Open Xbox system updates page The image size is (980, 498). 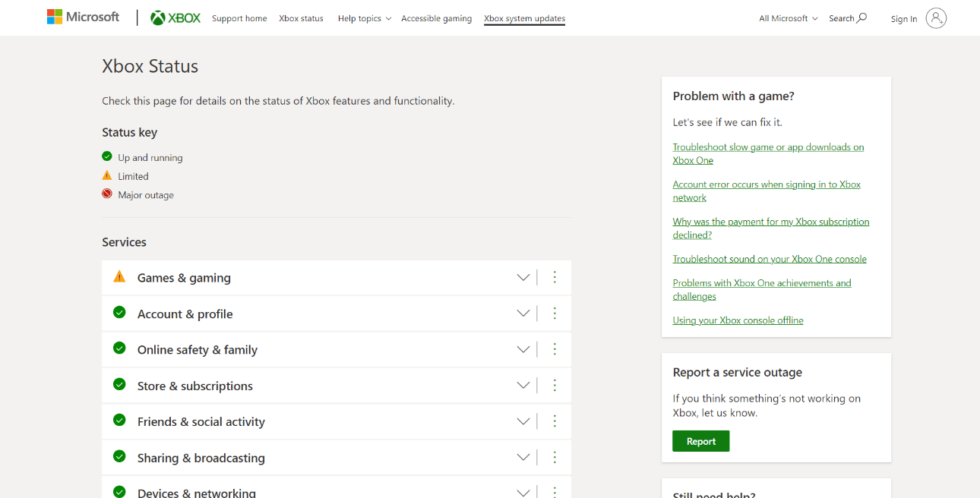[524, 18]
